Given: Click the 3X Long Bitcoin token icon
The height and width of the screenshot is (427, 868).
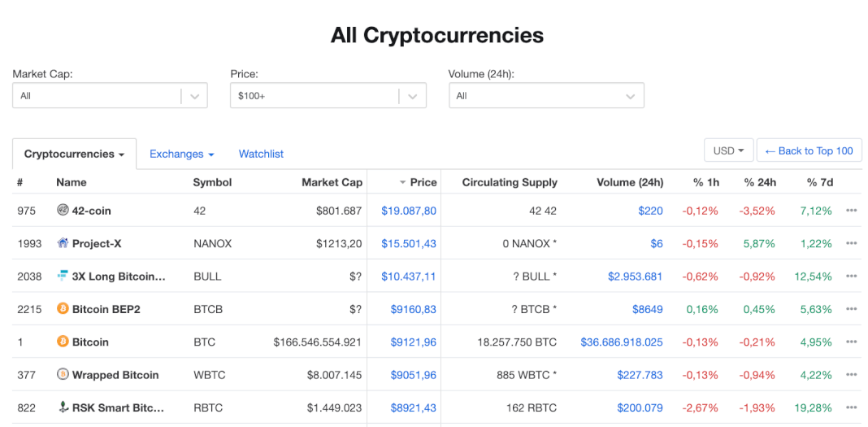Looking at the screenshot, I should pos(63,276).
